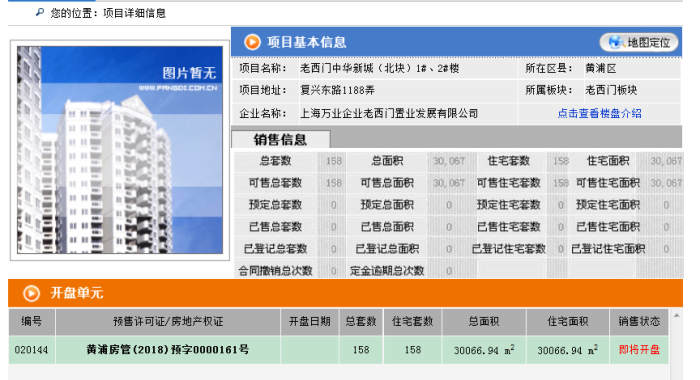Click permit 黄浦房管(2018)预字0000161号
700x380 pixels.
tap(168, 350)
